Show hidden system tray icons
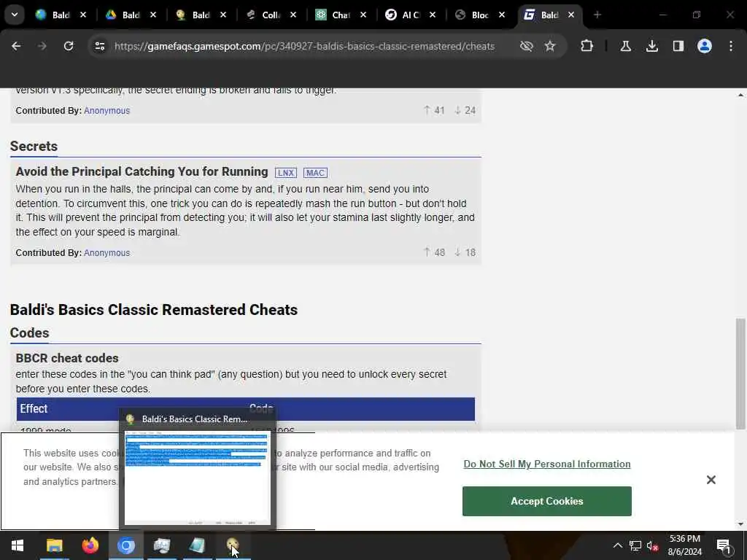 click(617, 545)
